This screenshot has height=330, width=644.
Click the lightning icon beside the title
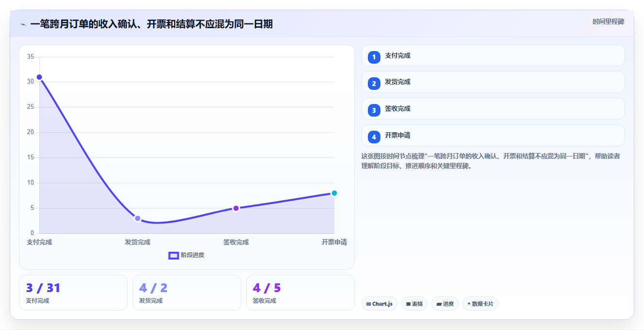click(x=23, y=24)
